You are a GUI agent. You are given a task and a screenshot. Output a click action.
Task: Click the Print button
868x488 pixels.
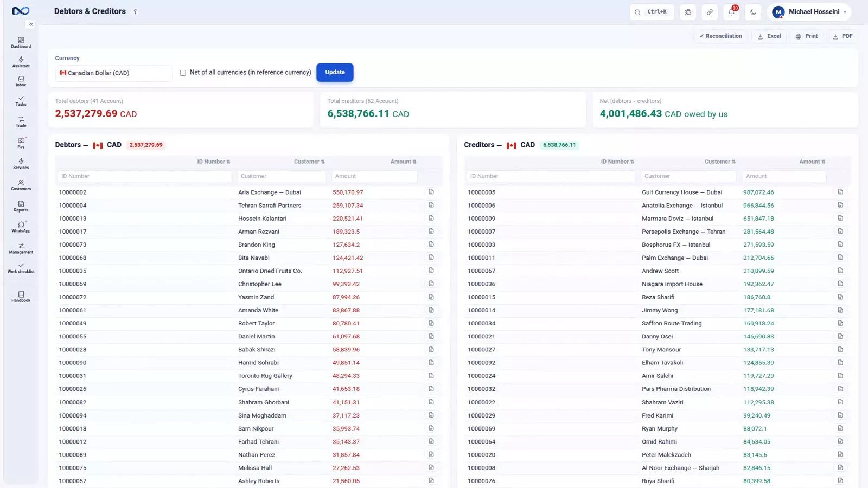pos(807,36)
